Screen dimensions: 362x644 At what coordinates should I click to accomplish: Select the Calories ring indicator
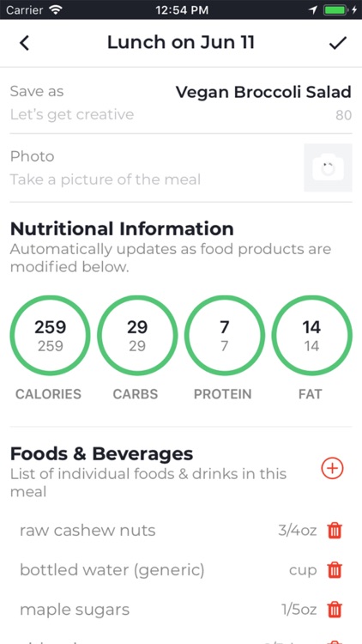pos(50,335)
